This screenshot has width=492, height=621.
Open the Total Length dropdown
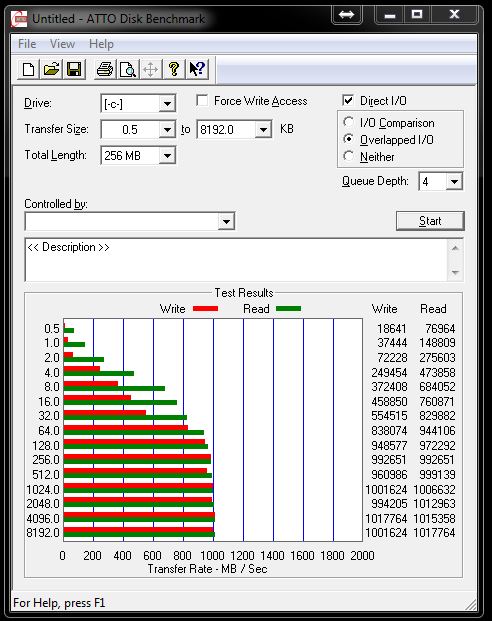(167, 156)
